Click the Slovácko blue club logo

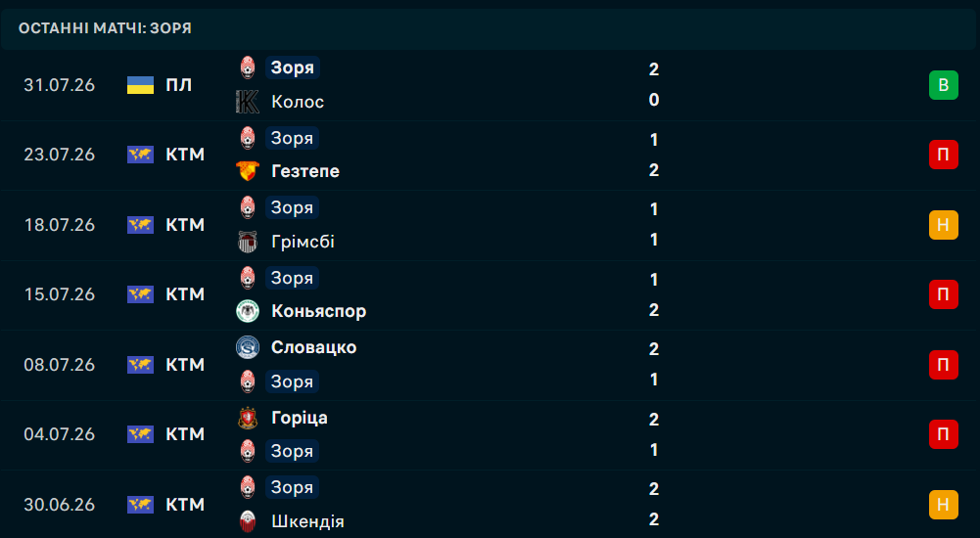coord(248,347)
